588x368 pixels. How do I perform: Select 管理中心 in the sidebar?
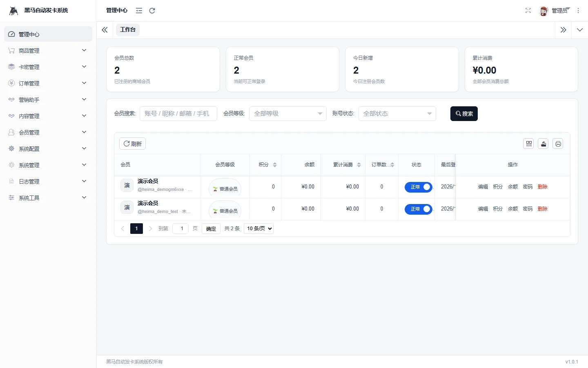(x=48, y=34)
